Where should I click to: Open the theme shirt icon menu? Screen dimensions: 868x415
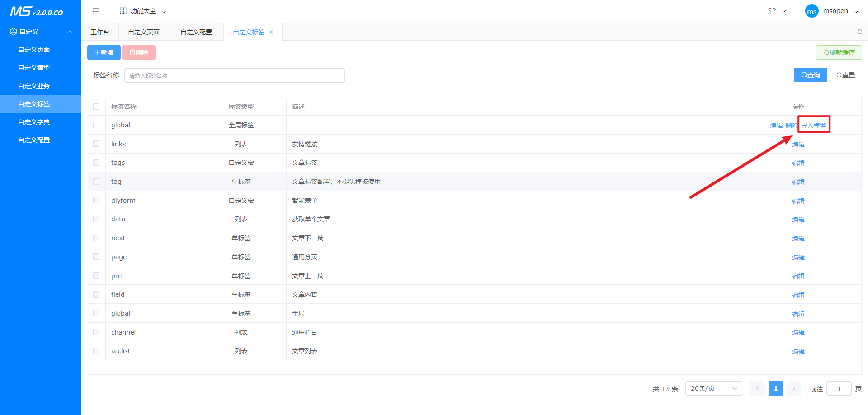point(772,11)
